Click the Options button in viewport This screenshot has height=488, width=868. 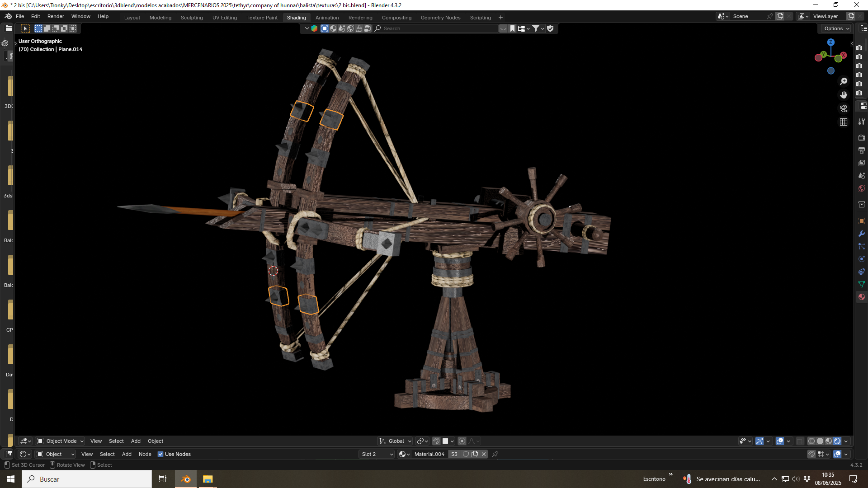click(836, 28)
